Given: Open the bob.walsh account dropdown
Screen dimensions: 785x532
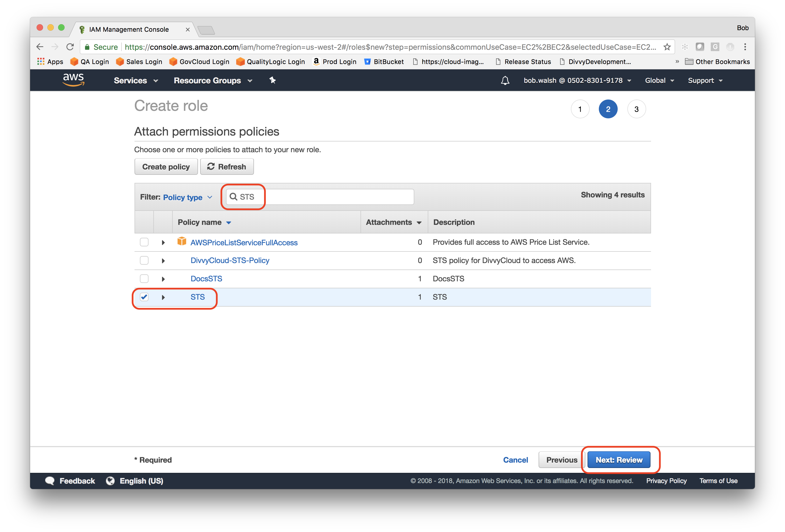Looking at the screenshot, I should pos(577,80).
